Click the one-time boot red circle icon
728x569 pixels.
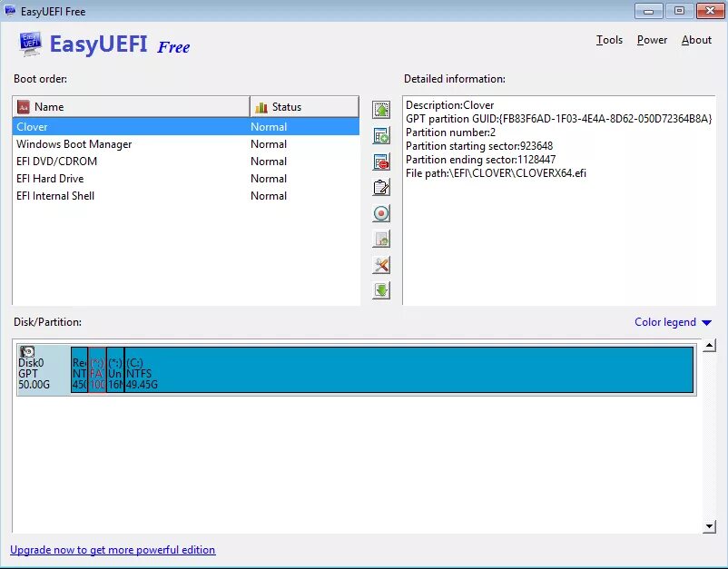click(x=381, y=213)
